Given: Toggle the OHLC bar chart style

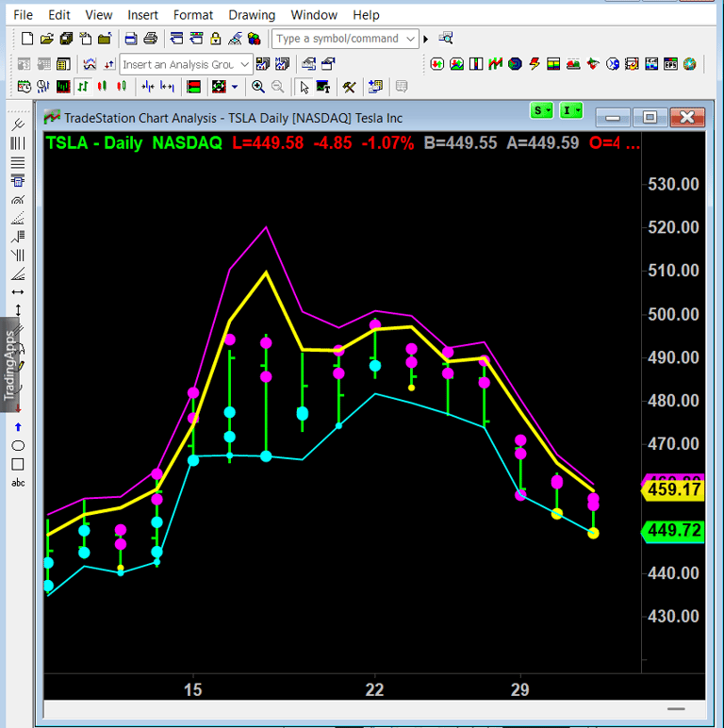Looking at the screenshot, I should point(83,87).
